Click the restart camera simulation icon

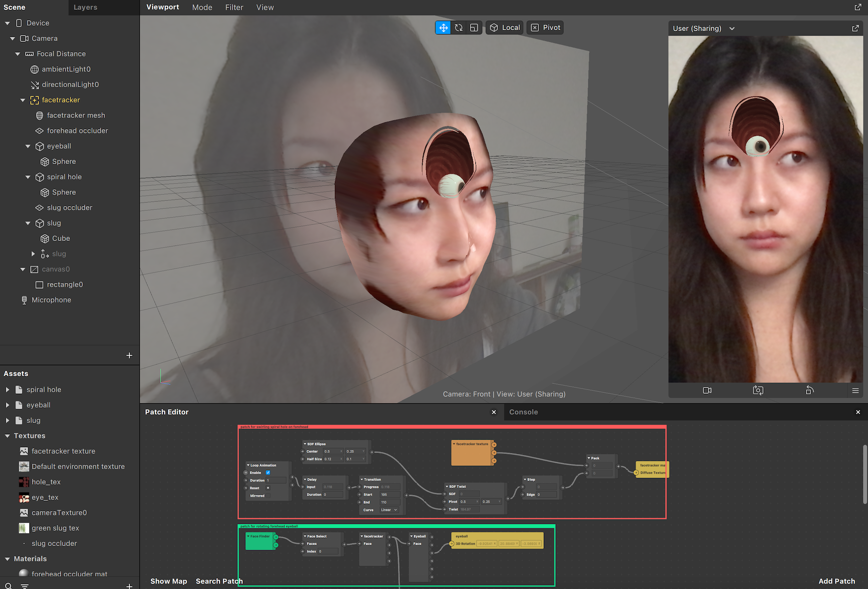(x=758, y=390)
